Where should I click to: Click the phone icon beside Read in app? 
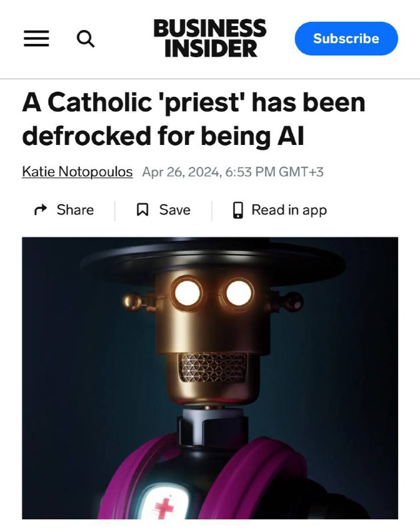coord(238,210)
